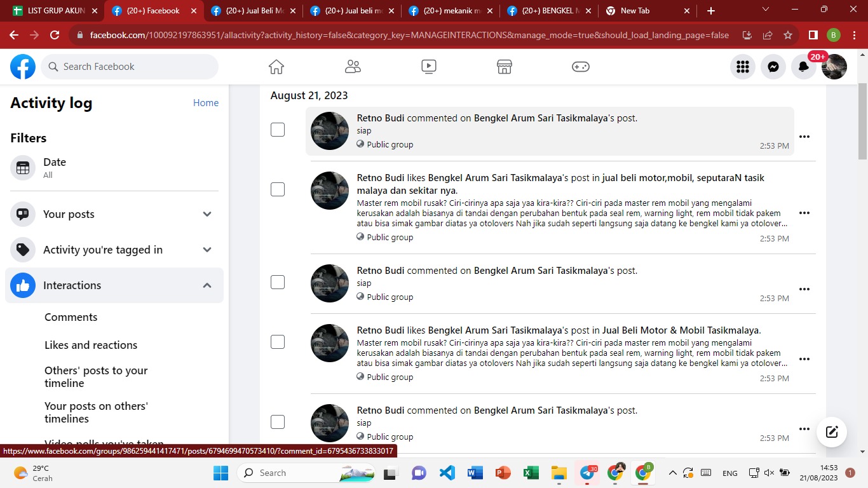Viewport: 868px width, 488px height.
Task: Select 'Comments' under Interactions
Action: (x=71, y=317)
